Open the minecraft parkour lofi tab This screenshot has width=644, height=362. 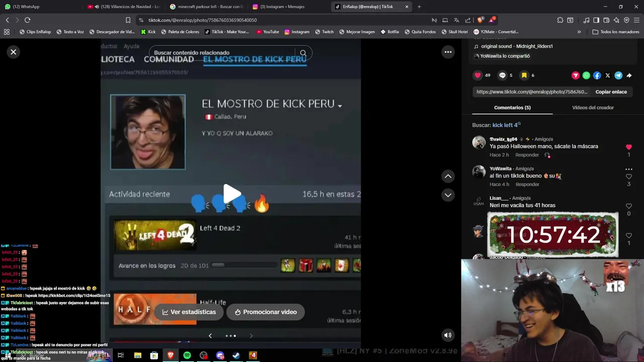click(206, 7)
